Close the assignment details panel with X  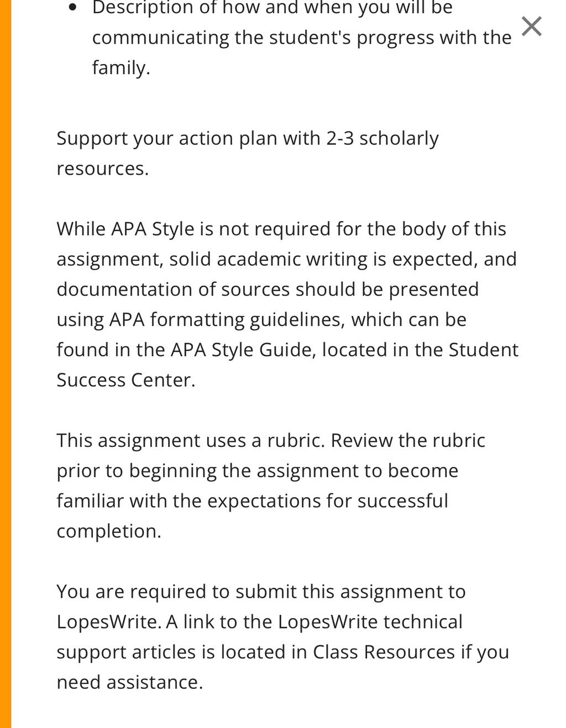(x=531, y=26)
